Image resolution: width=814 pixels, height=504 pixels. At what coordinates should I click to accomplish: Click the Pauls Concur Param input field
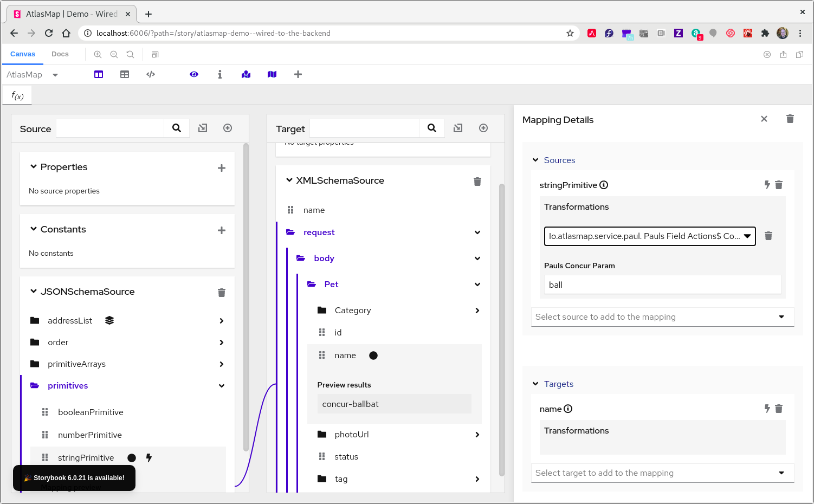662,285
